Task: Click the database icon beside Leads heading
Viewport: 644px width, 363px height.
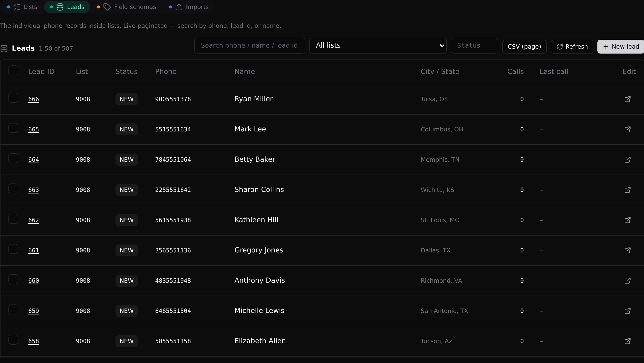Action: pyautogui.click(x=4, y=49)
